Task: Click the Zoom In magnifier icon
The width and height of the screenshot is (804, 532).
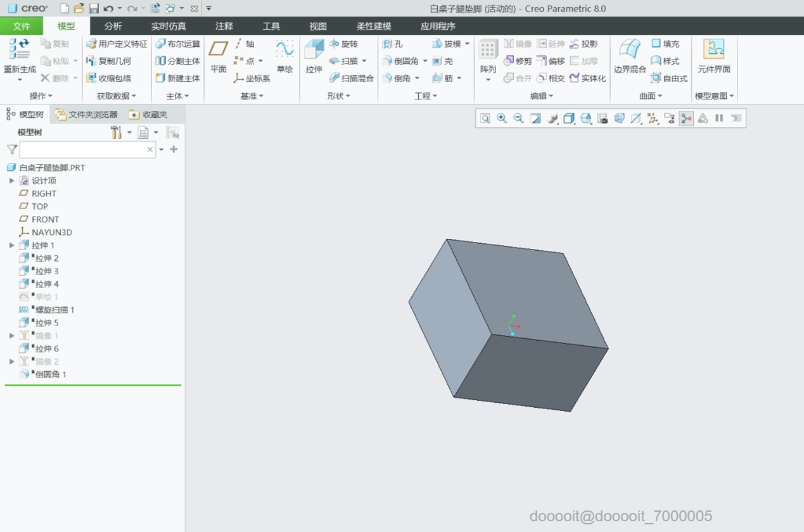Action: 502,118
